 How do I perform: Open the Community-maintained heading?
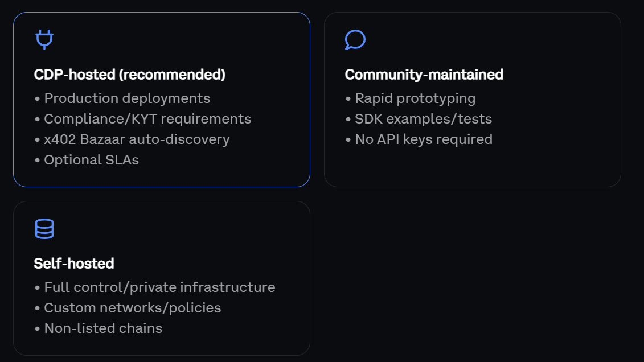pyautogui.click(x=424, y=75)
